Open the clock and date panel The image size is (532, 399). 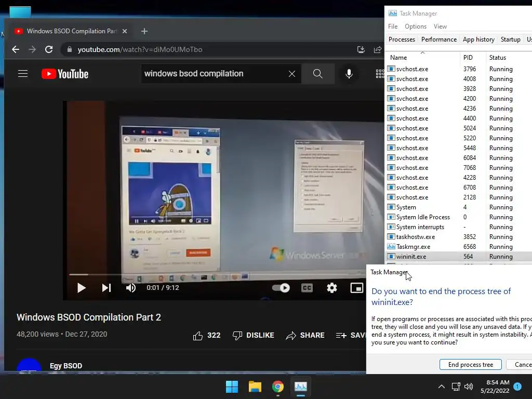[495, 387]
